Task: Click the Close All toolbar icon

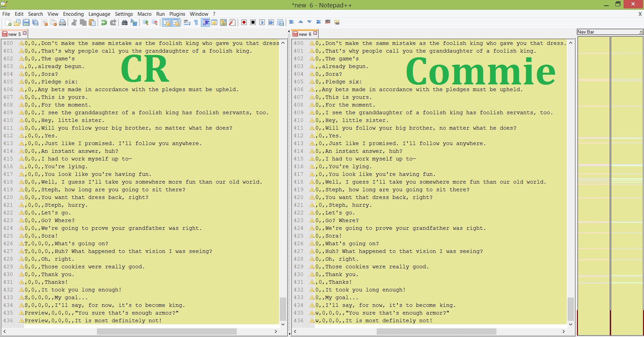Action: tap(53, 22)
